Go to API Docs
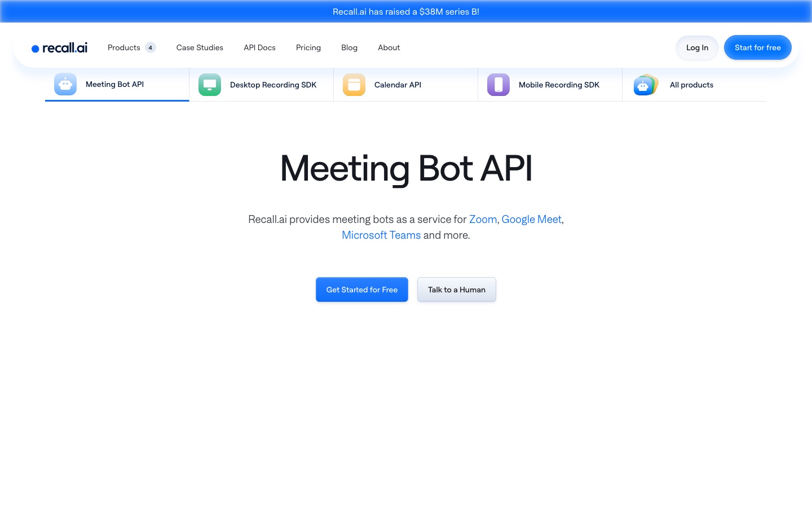Screen dimensions: 812x508 coord(259,47)
